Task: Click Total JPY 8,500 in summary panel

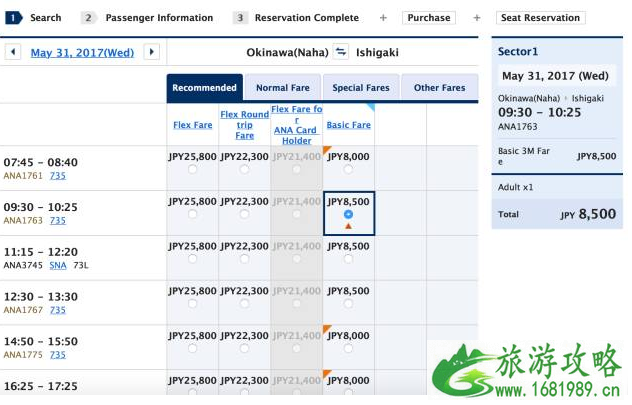Action: (x=557, y=214)
